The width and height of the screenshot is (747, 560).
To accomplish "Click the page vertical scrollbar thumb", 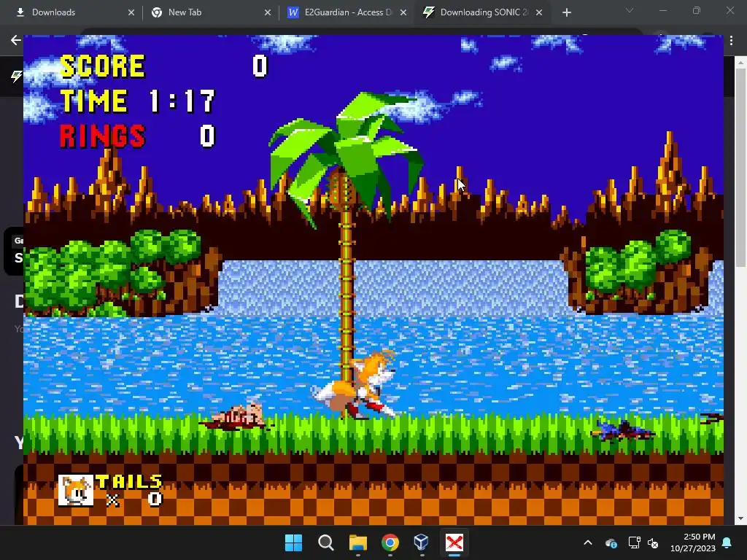I will click(740, 167).
